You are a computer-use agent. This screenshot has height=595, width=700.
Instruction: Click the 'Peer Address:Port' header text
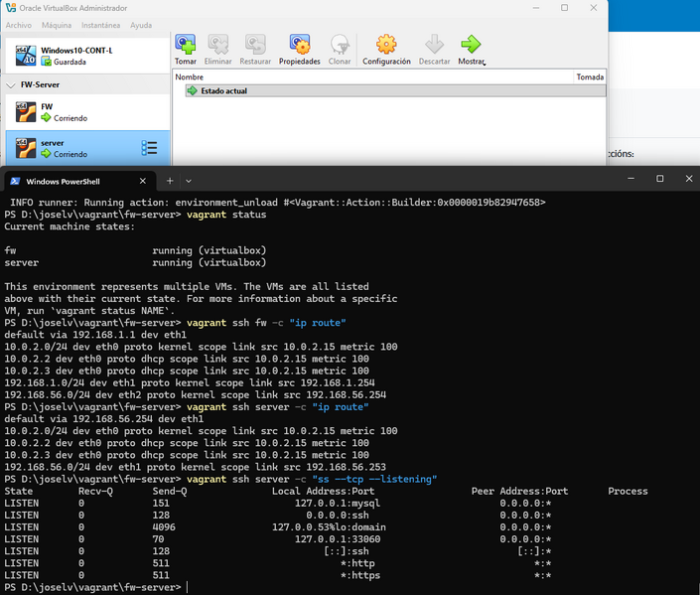tap(519, 492)
